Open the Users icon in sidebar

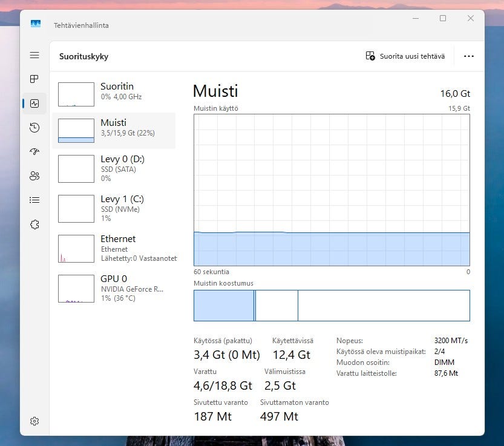pos(34,176)
